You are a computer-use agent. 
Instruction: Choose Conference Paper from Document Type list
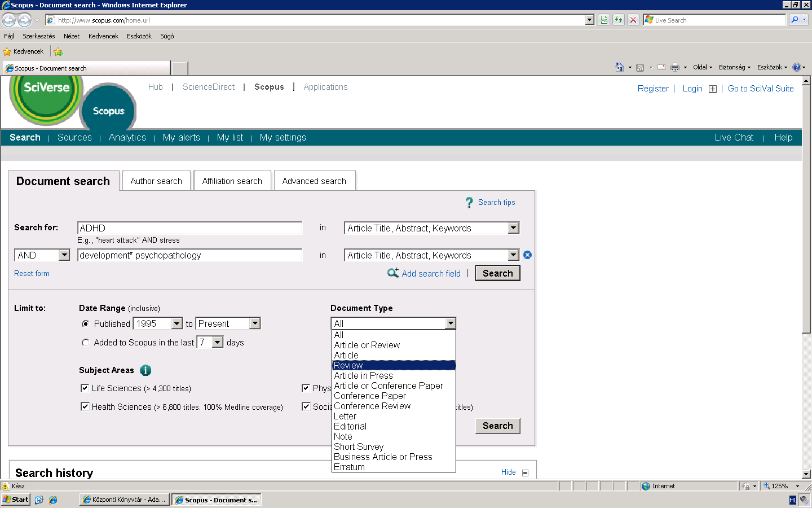[x=394, y=396]
